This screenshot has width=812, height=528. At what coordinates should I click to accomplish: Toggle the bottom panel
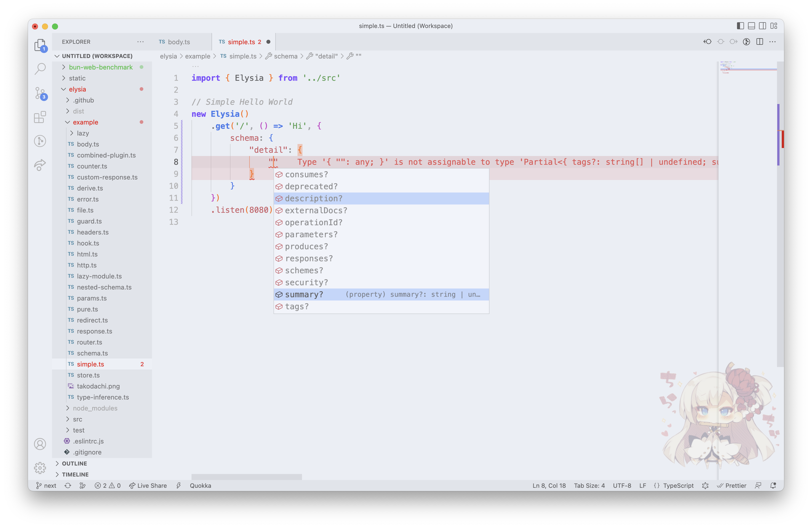[751, 25]
